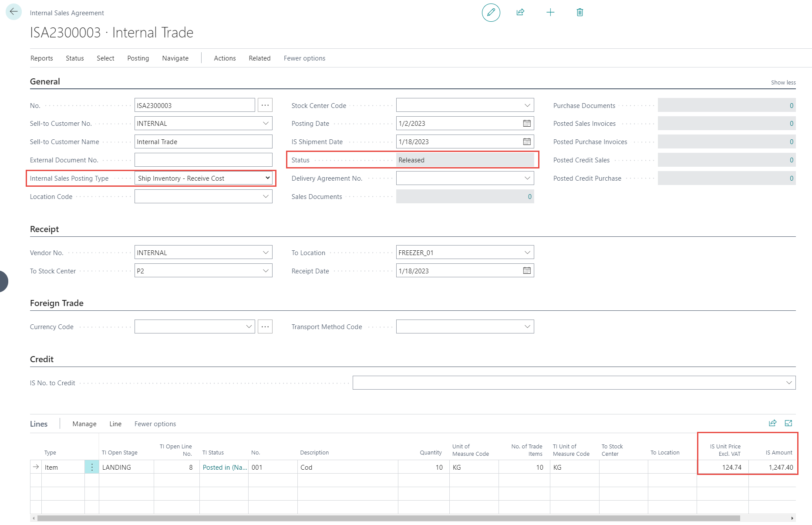Open the row options for LANDING line
Screen dimensions: 812x525
pos(92,467)
